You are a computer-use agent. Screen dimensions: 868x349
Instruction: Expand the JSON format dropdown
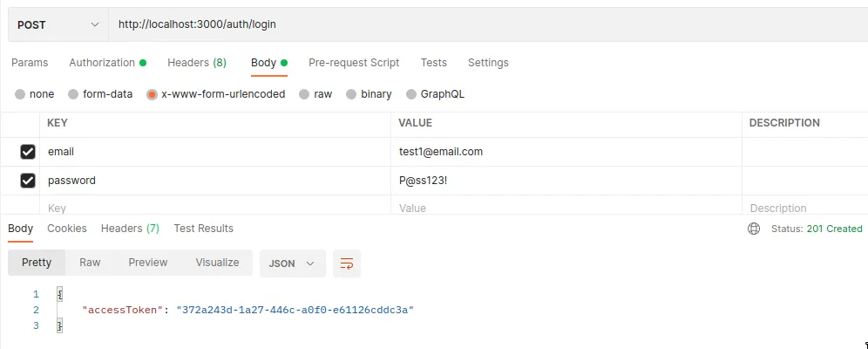[x=292, y=263]
